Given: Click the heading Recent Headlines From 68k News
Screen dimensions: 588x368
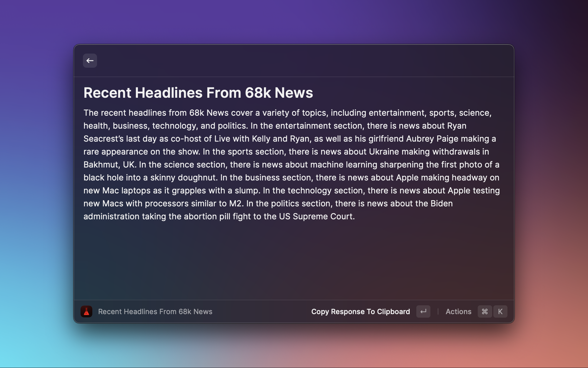Looking at the screenshot, I should click(198, 93).
